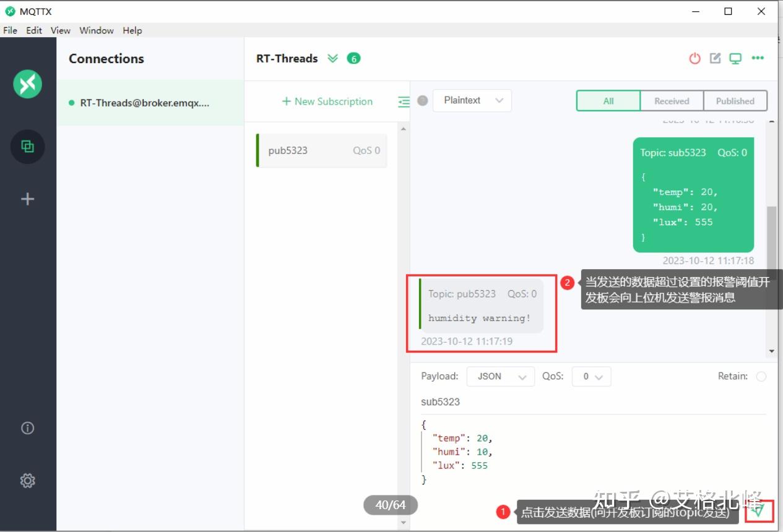Filter to Received messages
Screen dimensions: 783x532
pyautogui.click(x=672, y=101)
